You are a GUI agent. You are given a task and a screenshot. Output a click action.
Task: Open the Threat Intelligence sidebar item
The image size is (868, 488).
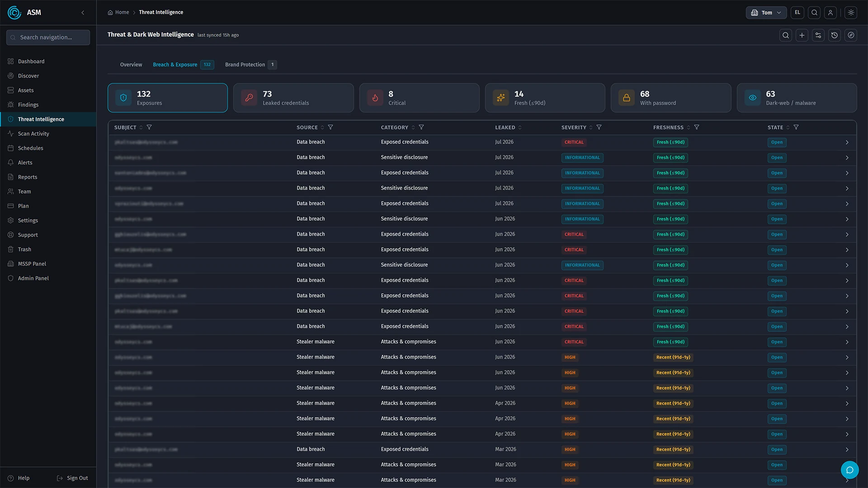click(x=48, y=119)
